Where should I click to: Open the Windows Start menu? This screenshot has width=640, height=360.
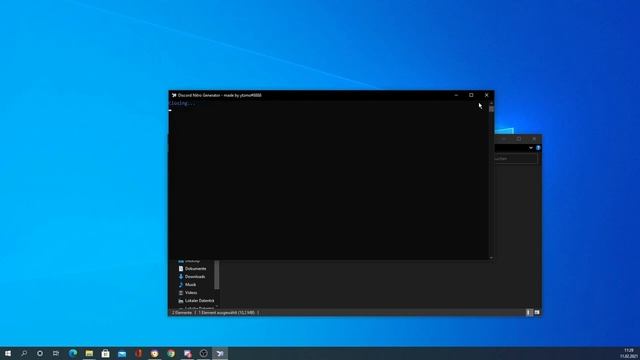8,353
